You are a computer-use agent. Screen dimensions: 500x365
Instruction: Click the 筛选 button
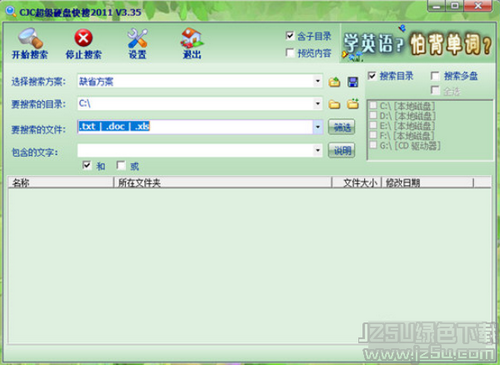[342, 127]
